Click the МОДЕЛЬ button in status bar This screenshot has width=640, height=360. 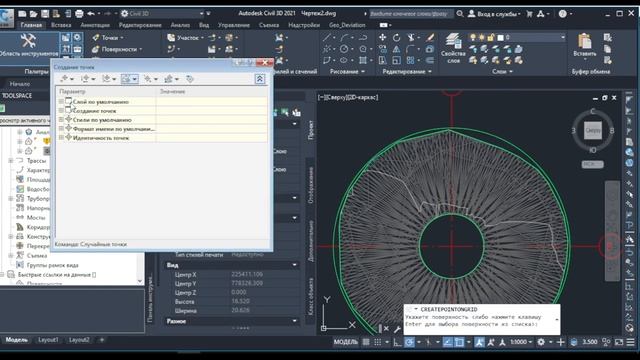point(346,342)
